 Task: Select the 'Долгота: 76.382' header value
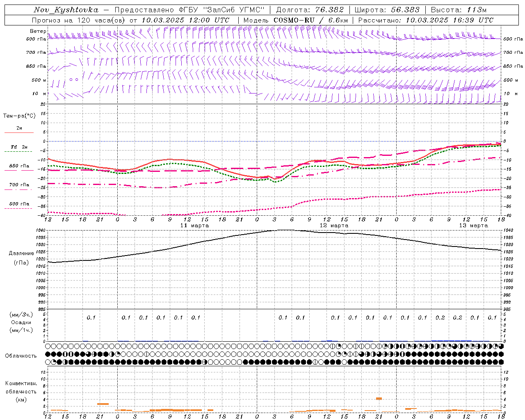pyautogui.click(x=310, y=10)
